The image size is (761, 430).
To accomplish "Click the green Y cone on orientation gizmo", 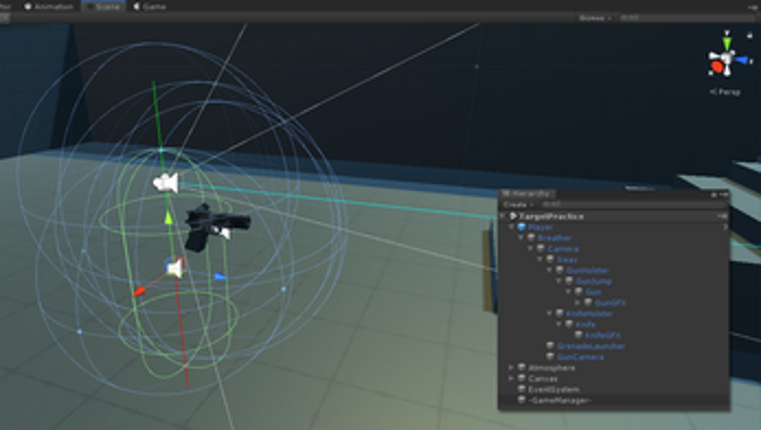I will click(727, 43).
